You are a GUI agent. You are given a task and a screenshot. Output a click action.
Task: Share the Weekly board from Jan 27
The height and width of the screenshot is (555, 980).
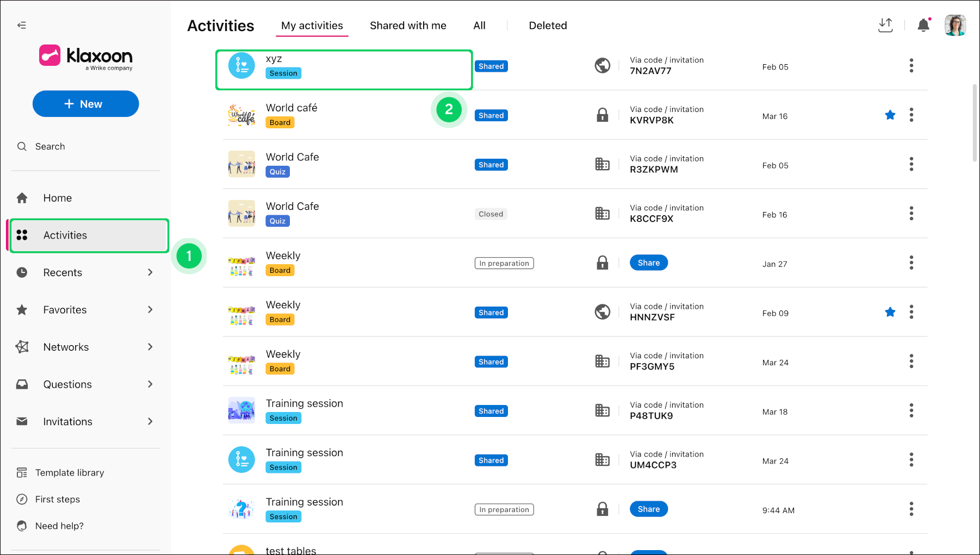[649, 263]
